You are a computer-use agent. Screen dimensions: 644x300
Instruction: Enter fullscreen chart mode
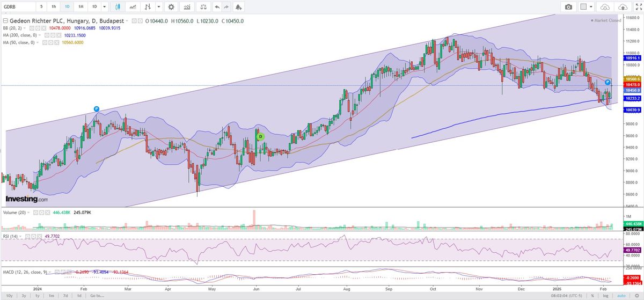[x=638, y=6]
